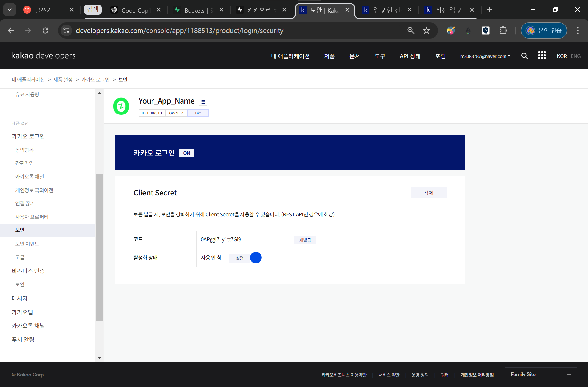This screenshot has height=387, width=588.
Task: Open 간편가입 in the sidebar
Action: [x=24, y=163]
